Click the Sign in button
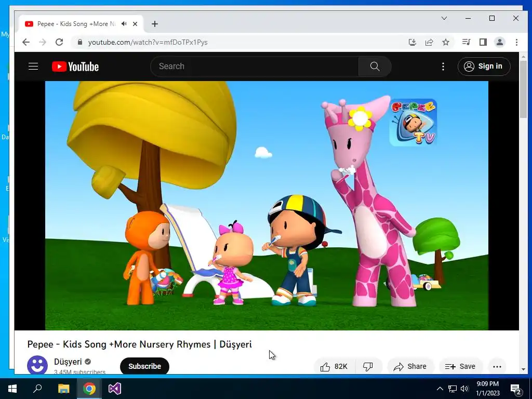532x399 pixels. (484, 66)
